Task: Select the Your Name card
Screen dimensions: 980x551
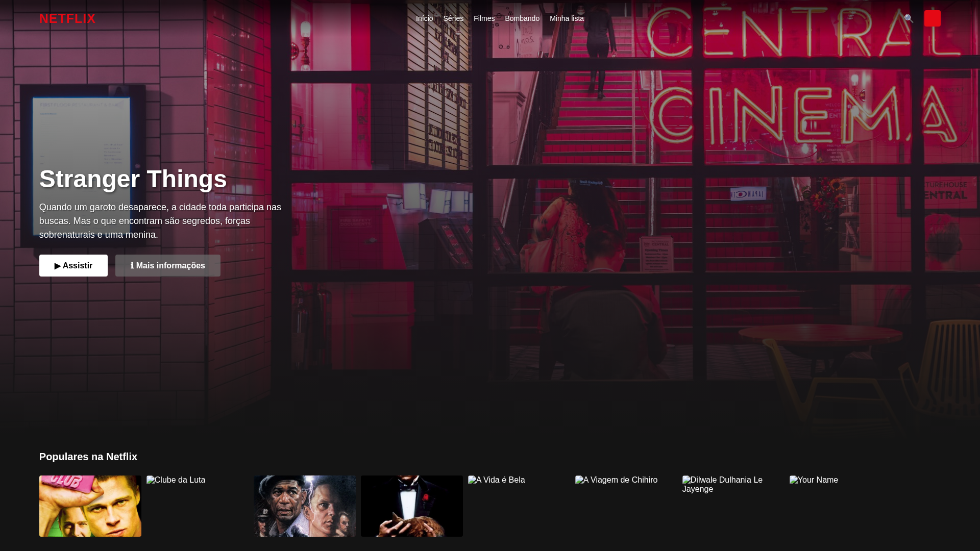Action: point(841,506)
